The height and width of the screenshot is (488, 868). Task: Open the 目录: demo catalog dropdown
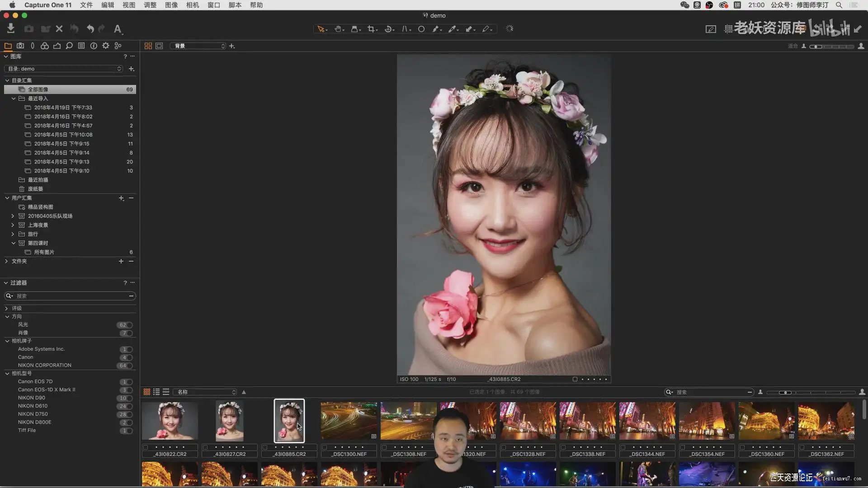click(63, 69)
